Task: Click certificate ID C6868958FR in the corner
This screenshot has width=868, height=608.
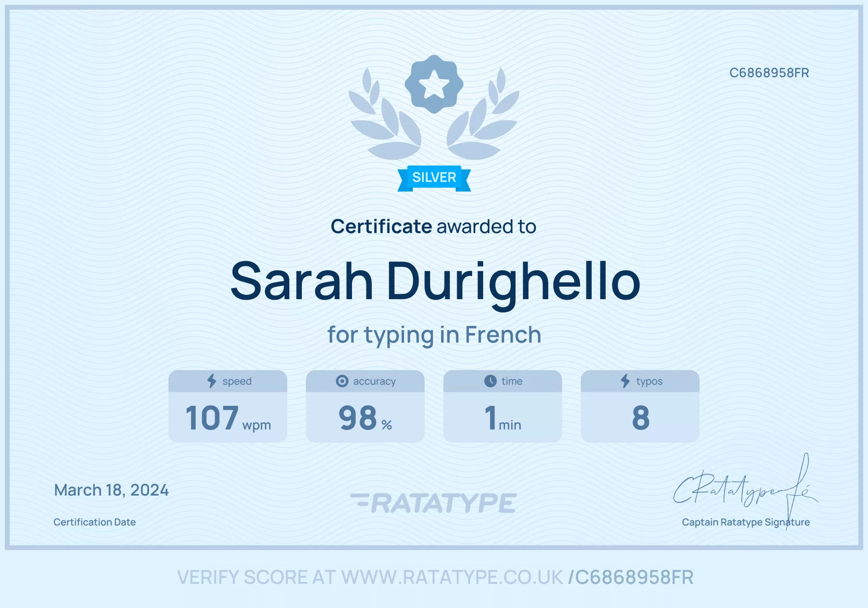Action: point(769,73)
